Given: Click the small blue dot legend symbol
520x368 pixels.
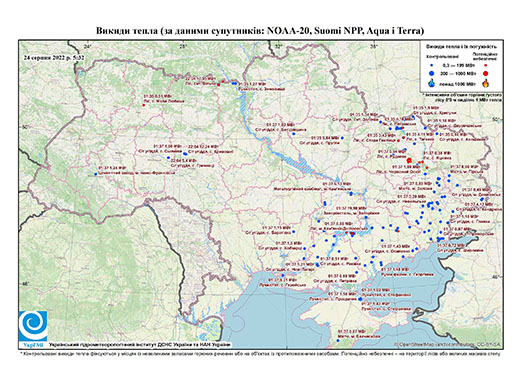Looking at the screenshot, I should [x=432, y=66].
